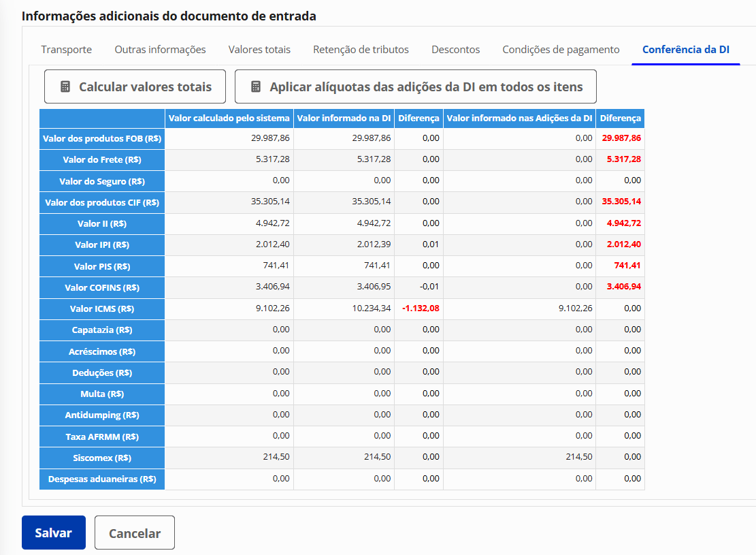
Task: Switch to Outras informações tab
Action: click(x=160, y=50)
